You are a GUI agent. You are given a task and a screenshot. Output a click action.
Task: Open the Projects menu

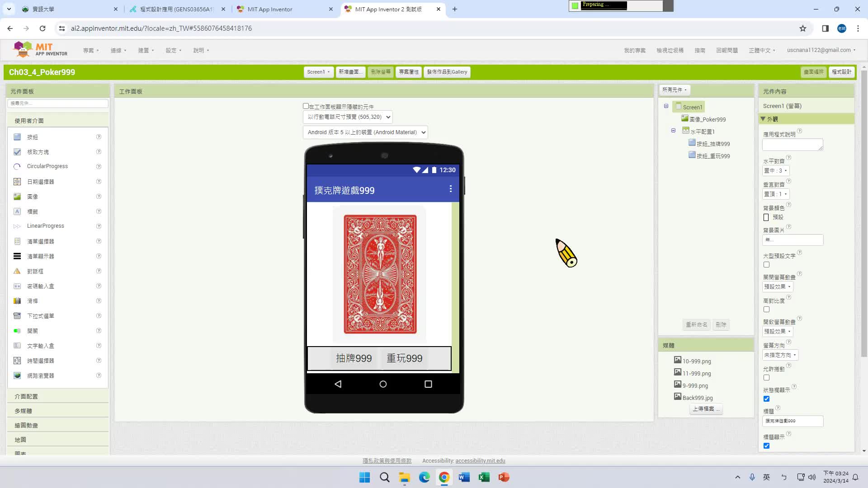91,51
